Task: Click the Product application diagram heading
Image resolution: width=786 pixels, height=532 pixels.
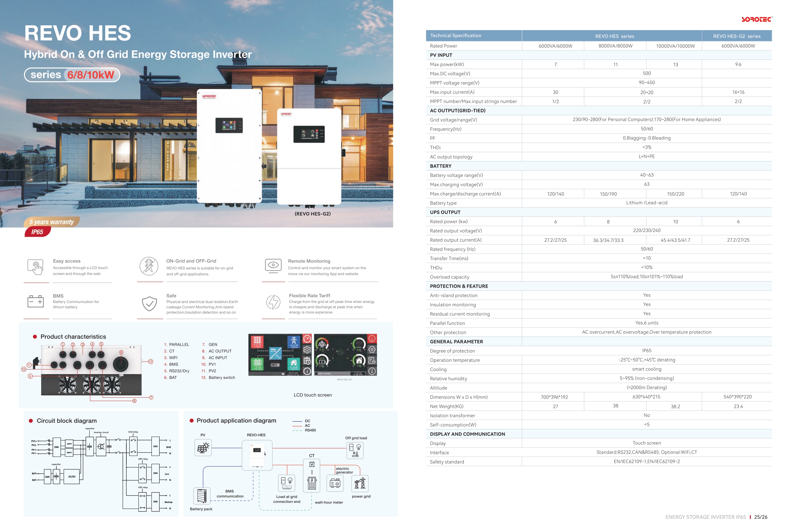Action: (x=236, y=420)
